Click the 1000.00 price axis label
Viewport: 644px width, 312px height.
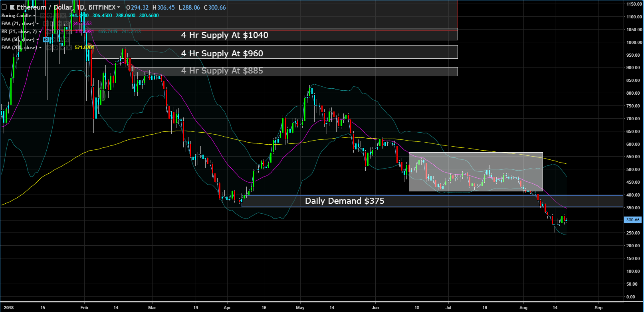coord(634,42)
